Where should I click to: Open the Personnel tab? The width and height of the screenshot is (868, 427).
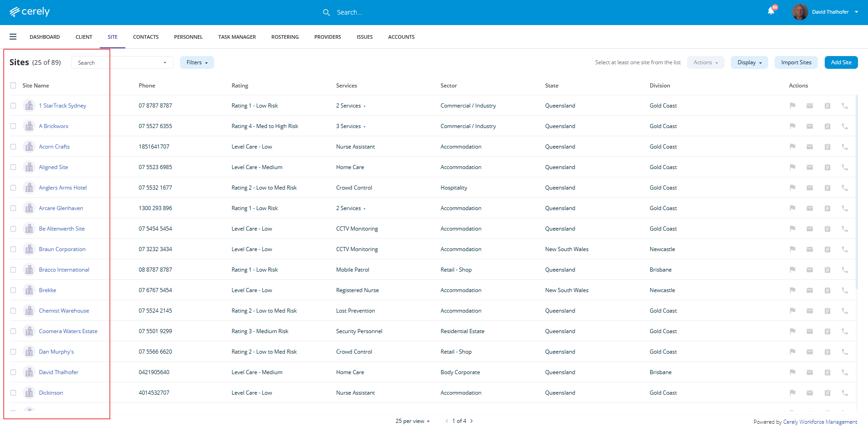[188, 37]
